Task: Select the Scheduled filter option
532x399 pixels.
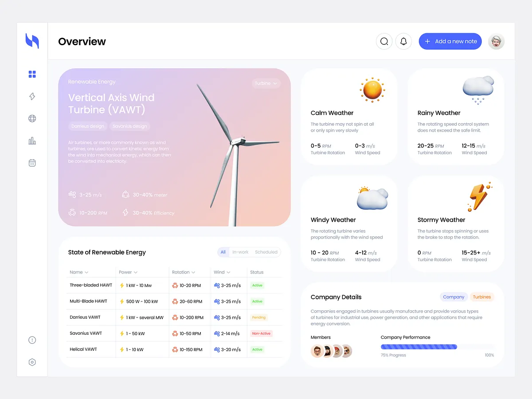Action: (x=266, y=252)
